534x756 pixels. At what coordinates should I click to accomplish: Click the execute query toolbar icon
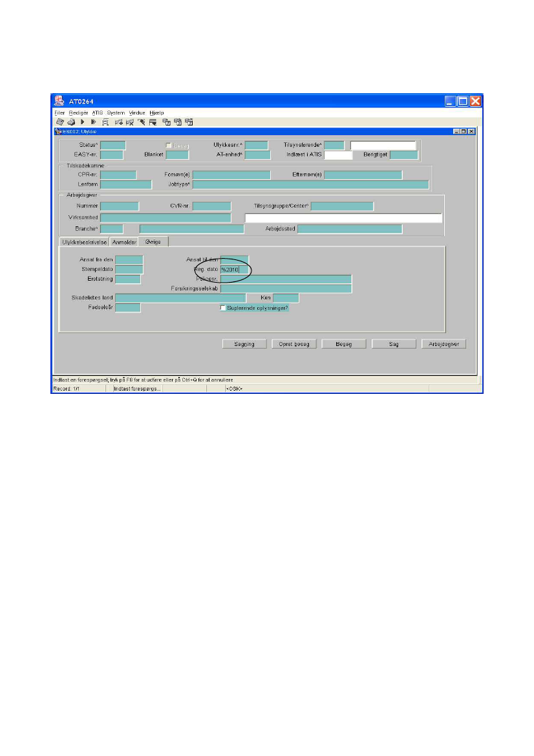point(153,122)
